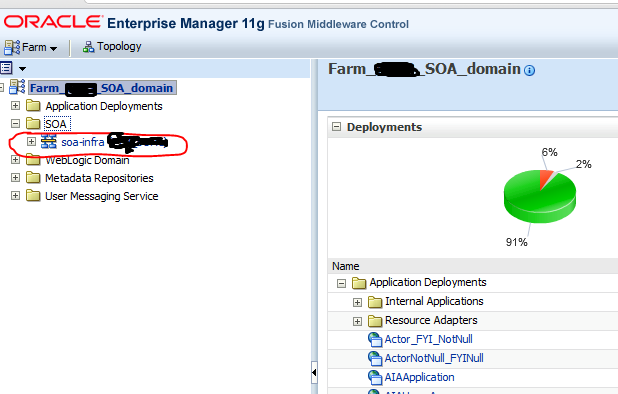The image size is (618, 394).
Task: Open the navigation tree view options icon
Action: point(6,68)
